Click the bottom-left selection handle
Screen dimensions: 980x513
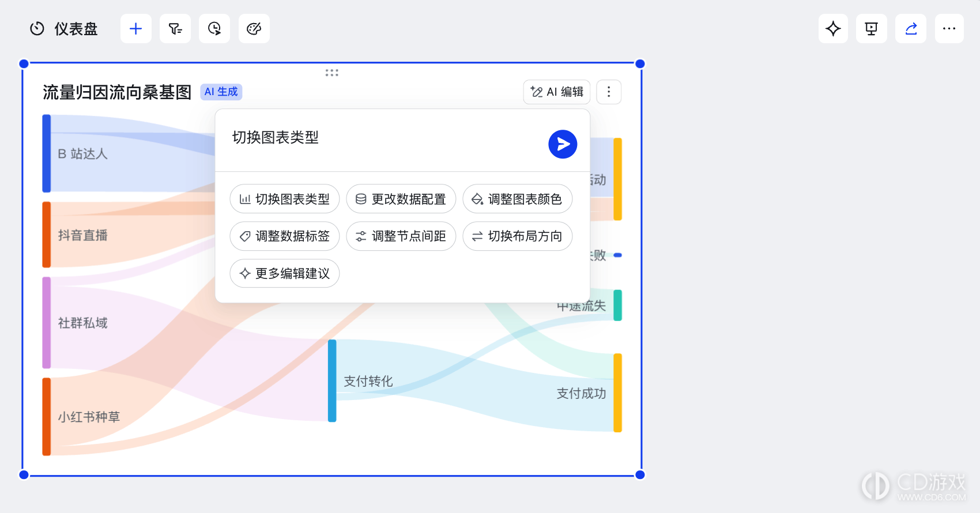pos(24,475)
